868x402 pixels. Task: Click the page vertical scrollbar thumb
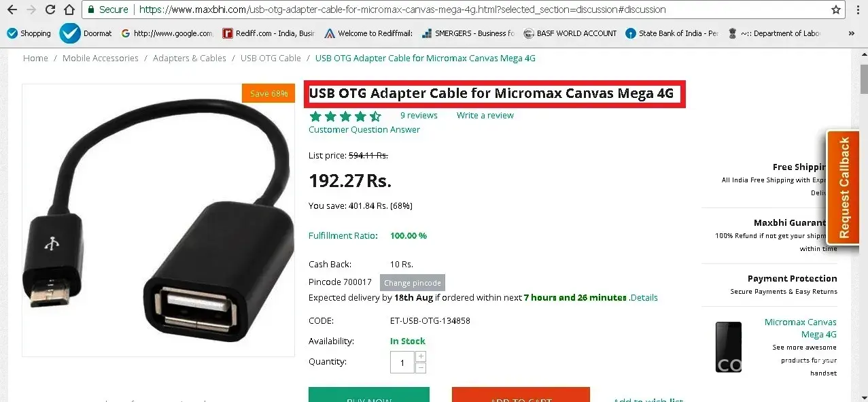tap(863, 78)
